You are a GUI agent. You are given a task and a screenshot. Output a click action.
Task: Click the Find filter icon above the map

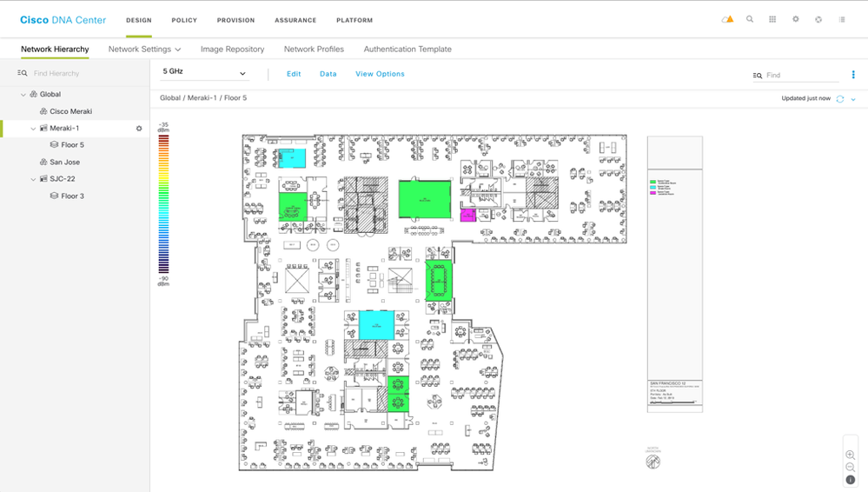(758, 76)
